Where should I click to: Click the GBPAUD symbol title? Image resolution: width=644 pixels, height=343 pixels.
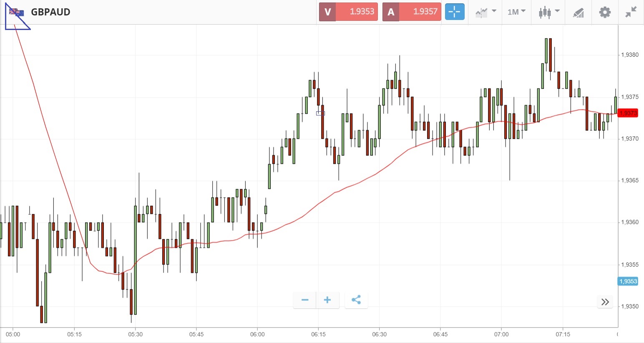(x=50, y=12)
